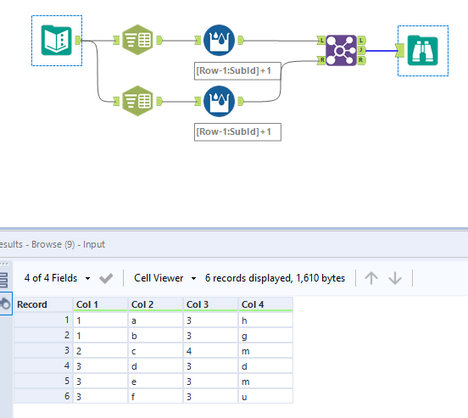
Task: Select Col 2 cell containing 'b'
Action: click(x=155, y=335)
